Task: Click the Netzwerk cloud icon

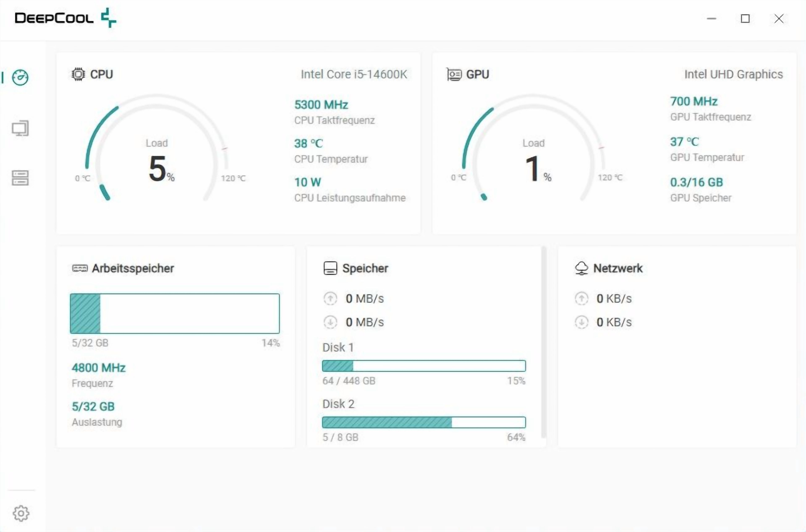Action: 581,268
